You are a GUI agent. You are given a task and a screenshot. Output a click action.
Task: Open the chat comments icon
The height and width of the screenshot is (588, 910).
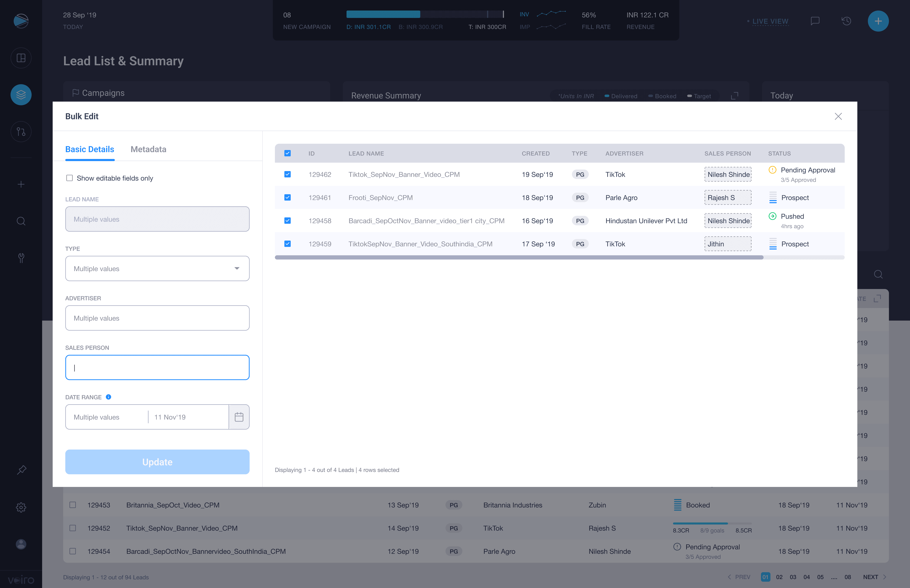815,21
